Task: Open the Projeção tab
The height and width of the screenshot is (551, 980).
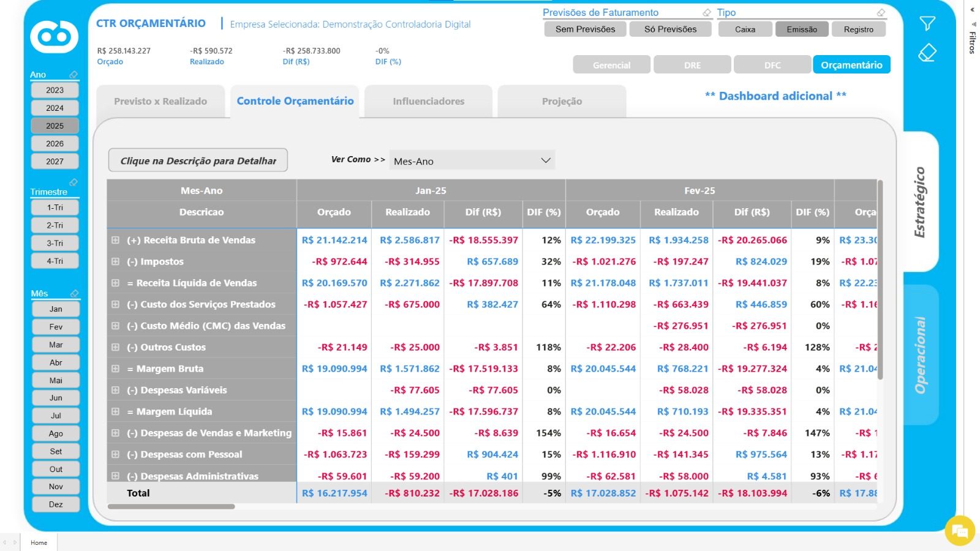Action: click(562, 102)
